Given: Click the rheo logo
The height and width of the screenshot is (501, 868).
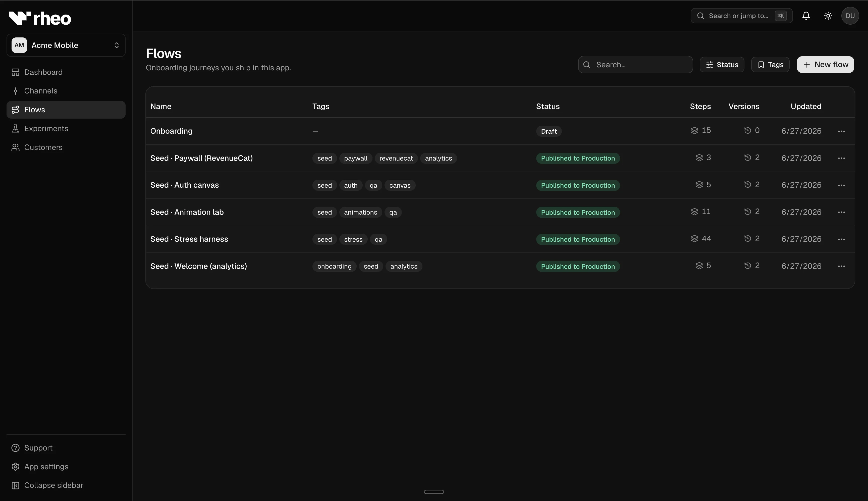Looking at the screenshot, I should point(39,18).
